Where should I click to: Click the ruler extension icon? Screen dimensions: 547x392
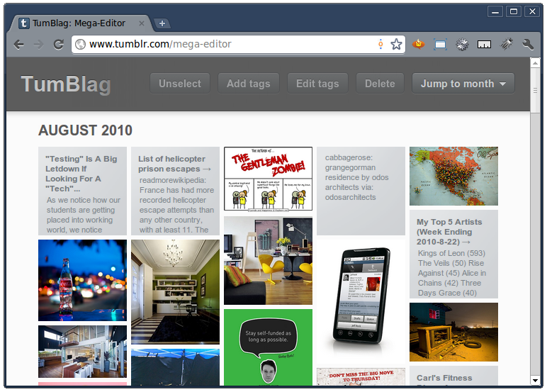click(485, 44)
